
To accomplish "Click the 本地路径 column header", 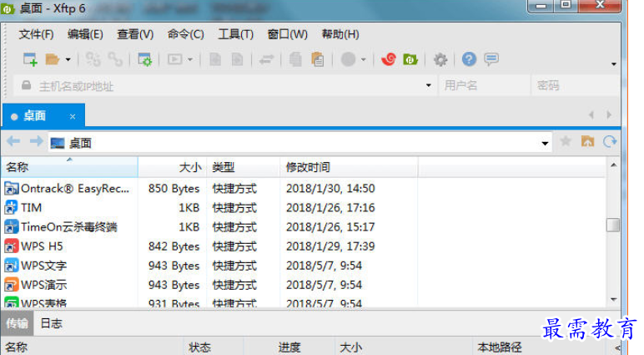I will [500, 348].
